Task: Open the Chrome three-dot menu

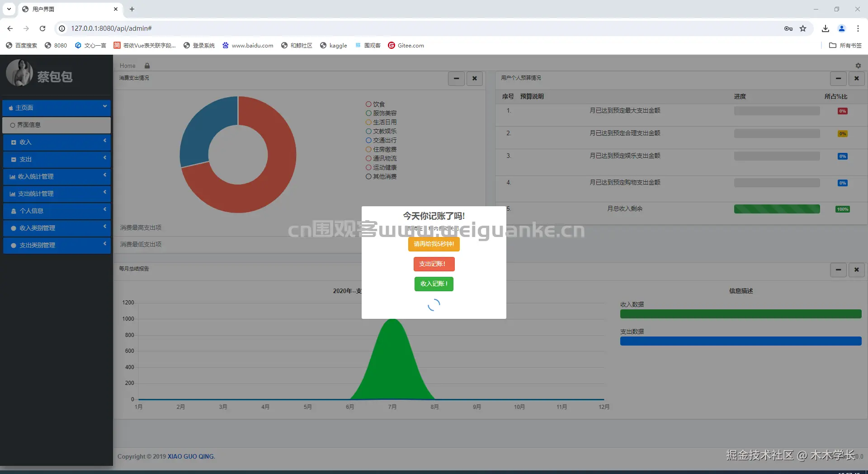Action: click(858, 28)
